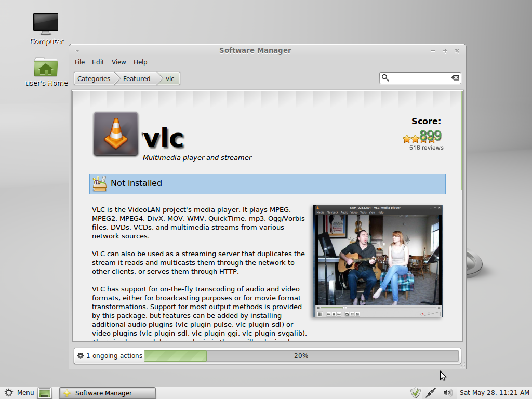The height and width of the screenshot is (399, 532).
Task: Click the search input field
Action: (x=420, y=78)
